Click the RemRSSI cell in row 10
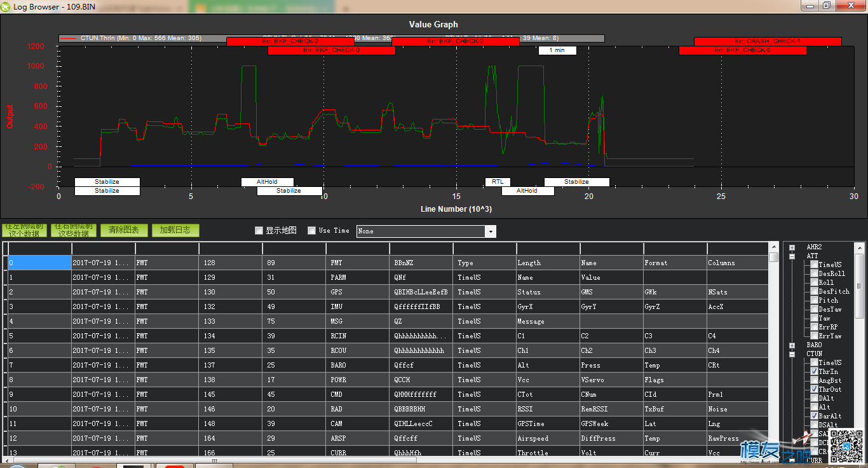 (611, 409)
